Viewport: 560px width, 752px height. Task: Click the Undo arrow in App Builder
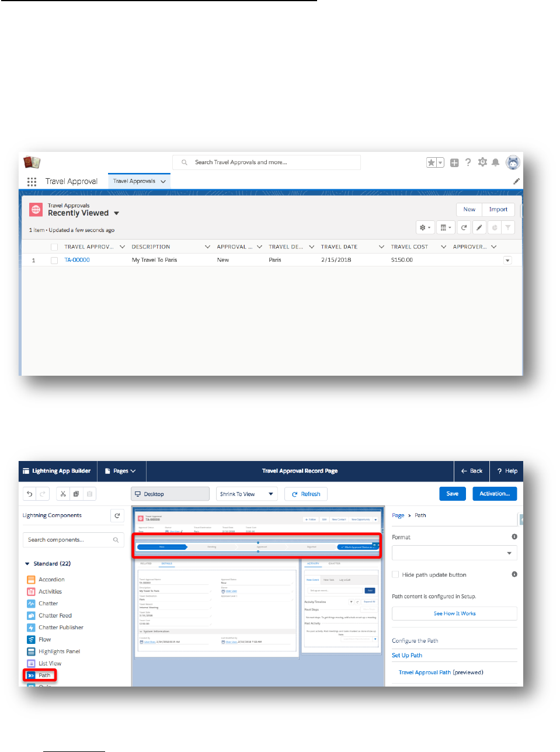(29, 494)
